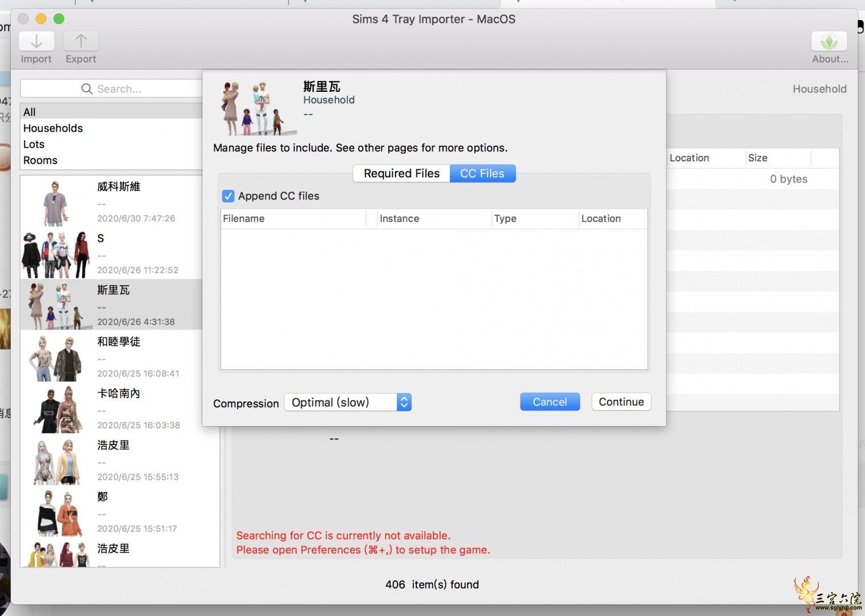Image resolution: width=865 pixels, height=616 pixels.
Task: Click the date 2020/6/25 16:08:41
Action: 138,374
